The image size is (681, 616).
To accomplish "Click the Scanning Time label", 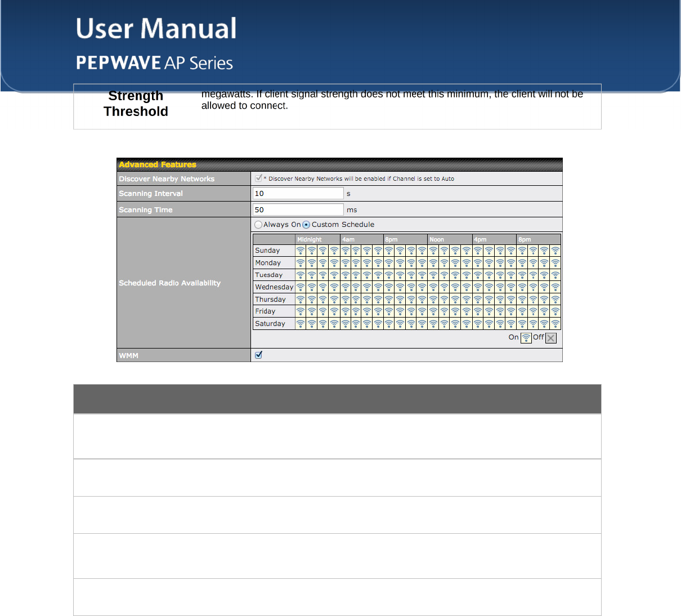I will (146, 210).
